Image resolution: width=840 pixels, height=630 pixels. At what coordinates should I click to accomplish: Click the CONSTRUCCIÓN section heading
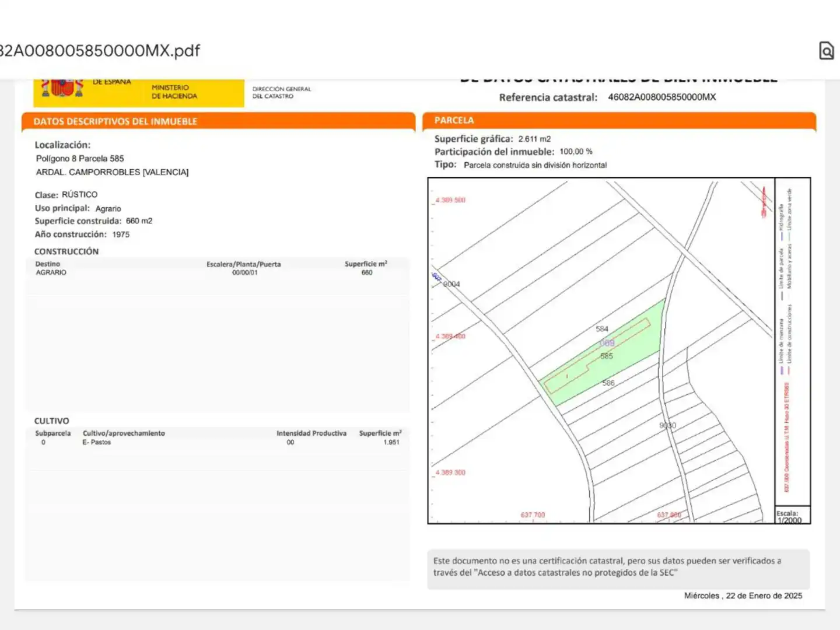(66, 251)
